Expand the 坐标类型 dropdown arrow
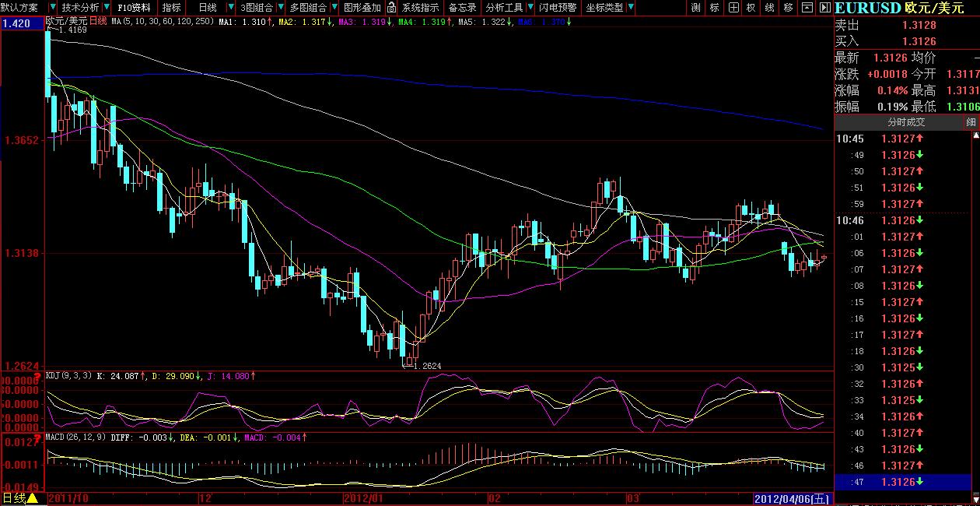The image size is (980, 506). (631, 7)
